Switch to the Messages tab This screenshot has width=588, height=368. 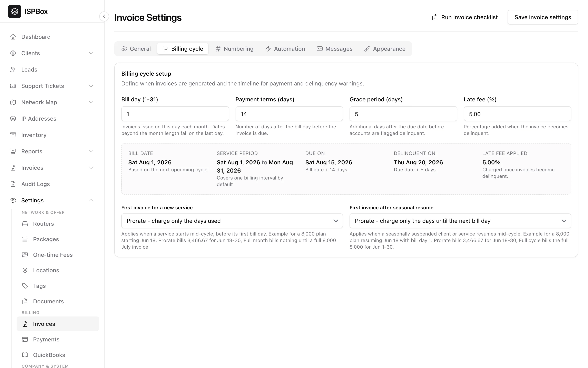335,49
